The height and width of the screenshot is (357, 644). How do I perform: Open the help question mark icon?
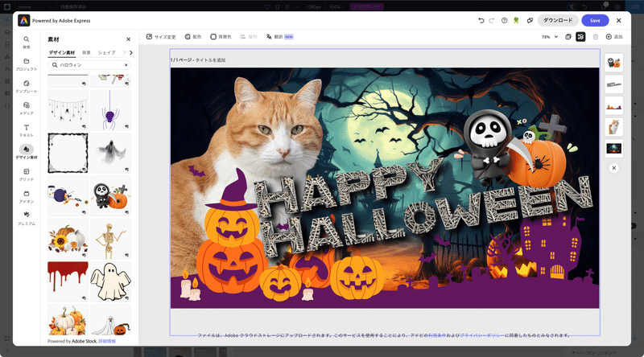[x=504, y=21]
